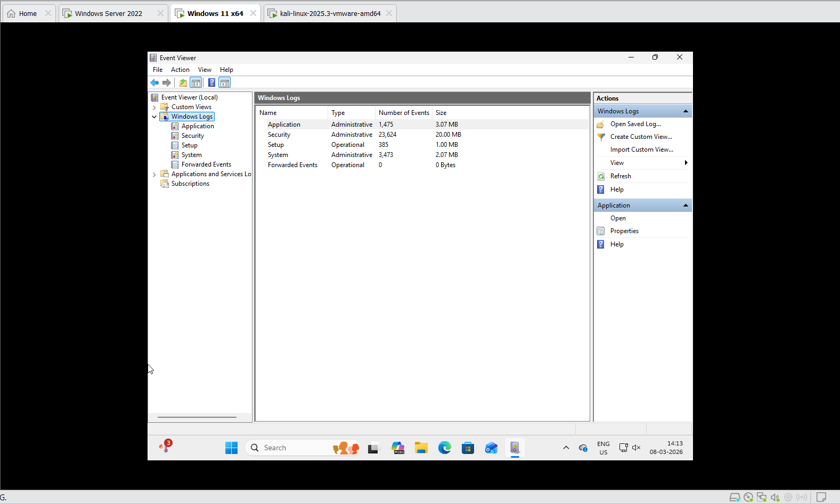Click the console tree horizontal scrollbar

197,417
